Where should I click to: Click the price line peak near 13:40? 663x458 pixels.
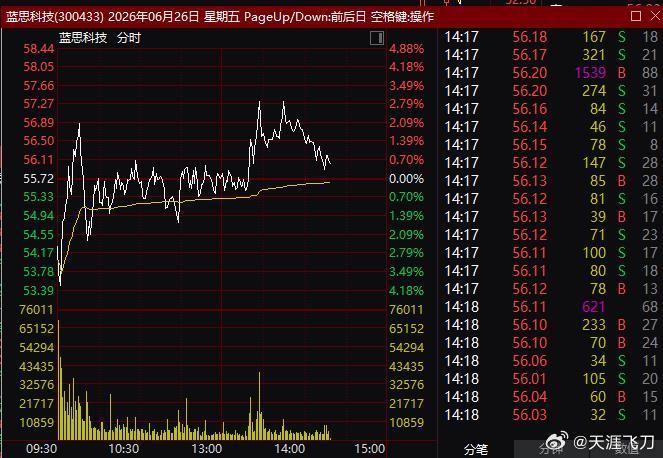click(259, 103)
